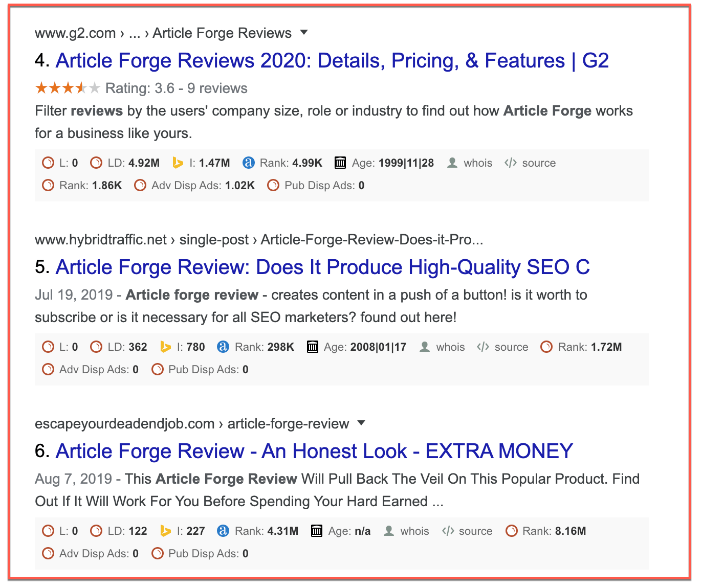The image size is (702, 588).
Task: Click the SEMrush icon beside Rank: 1.72M
Action: tap(546, 347)
